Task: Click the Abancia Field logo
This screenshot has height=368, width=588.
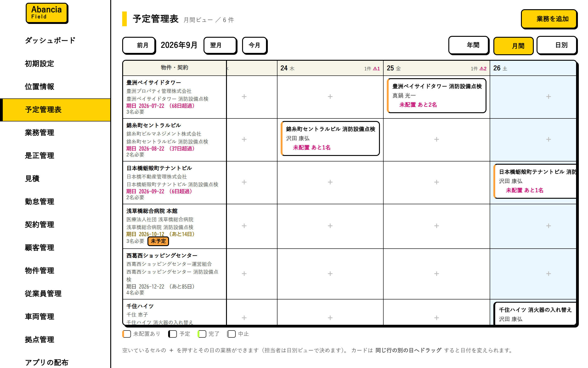Action: pyautogui.click(x=47, y=13)
